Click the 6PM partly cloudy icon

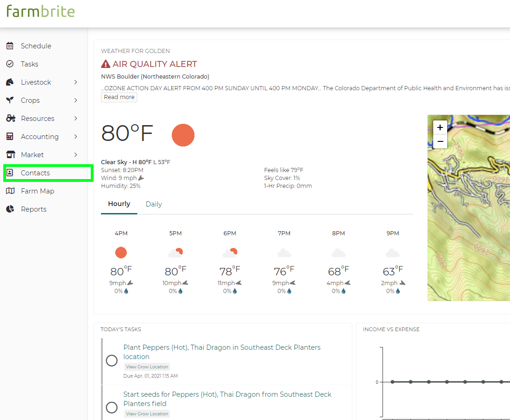[230, 253]
